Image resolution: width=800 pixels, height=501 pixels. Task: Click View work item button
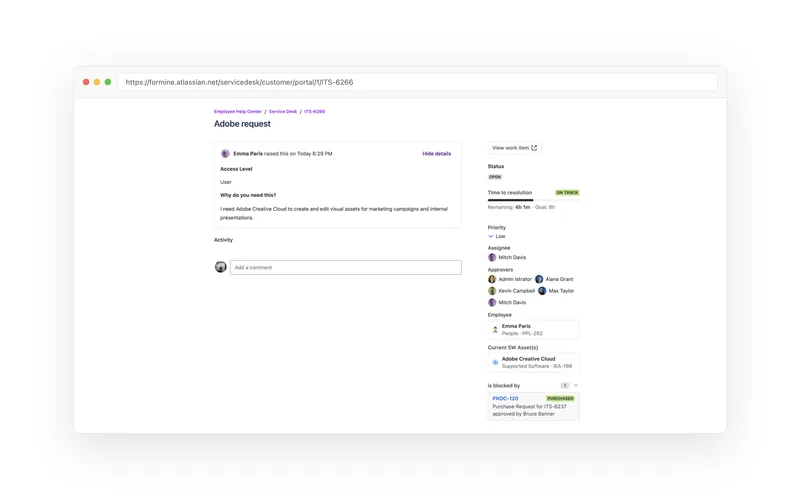click(514, 148)
